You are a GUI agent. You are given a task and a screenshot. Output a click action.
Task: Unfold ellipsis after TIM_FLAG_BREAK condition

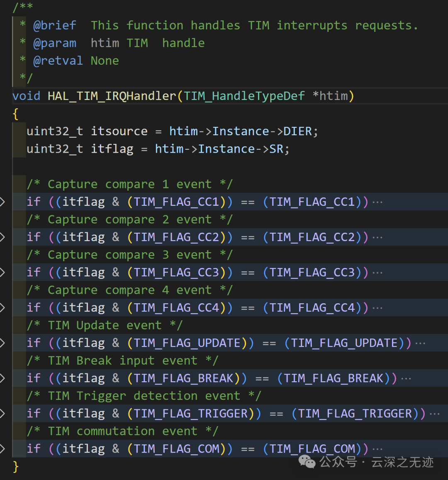(x=406, y=379)
